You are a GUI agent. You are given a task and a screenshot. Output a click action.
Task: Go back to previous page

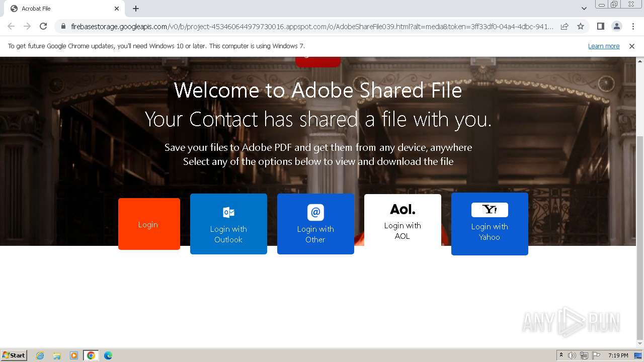[x=11, y=26]
